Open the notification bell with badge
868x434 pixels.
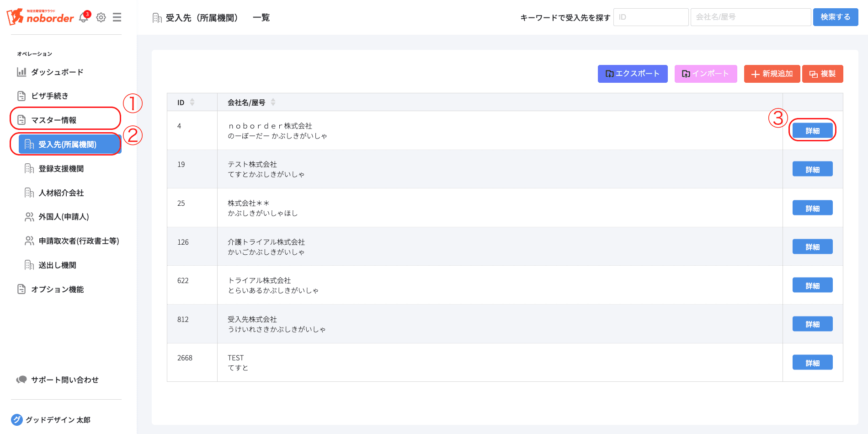click(84, 18)
